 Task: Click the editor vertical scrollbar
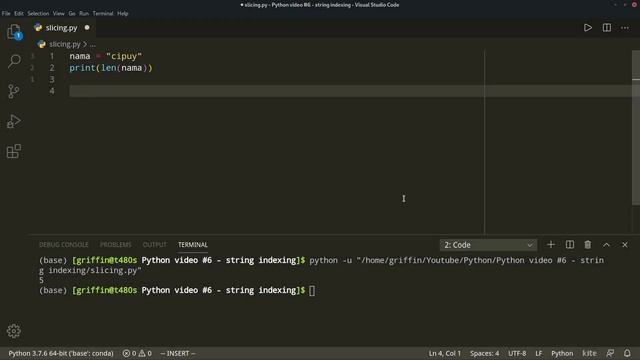coord(636,127)
